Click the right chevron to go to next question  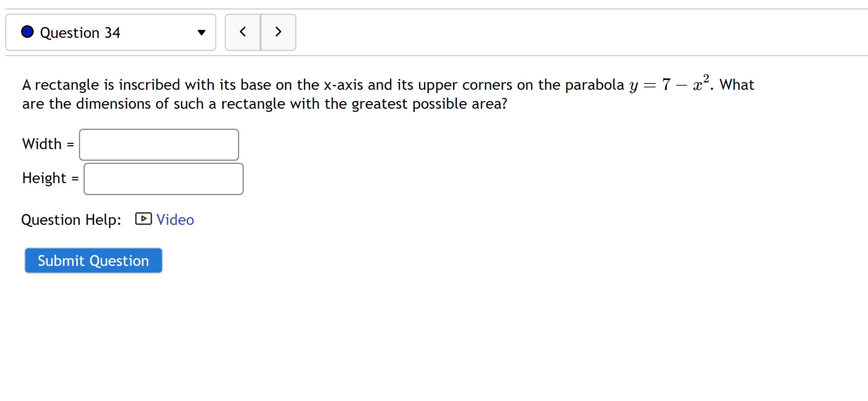point(278,32)
